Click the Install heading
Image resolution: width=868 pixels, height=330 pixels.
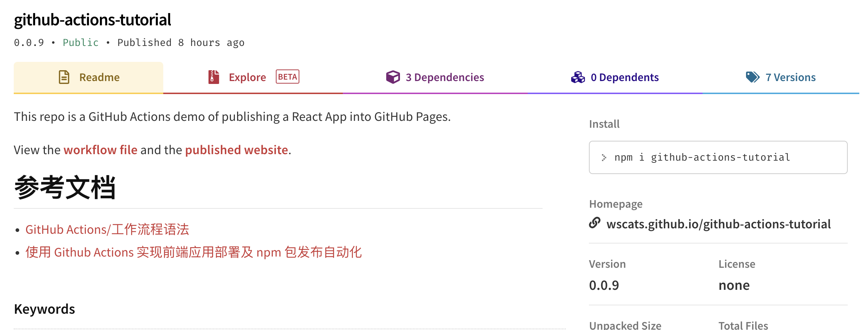point(604,124)
